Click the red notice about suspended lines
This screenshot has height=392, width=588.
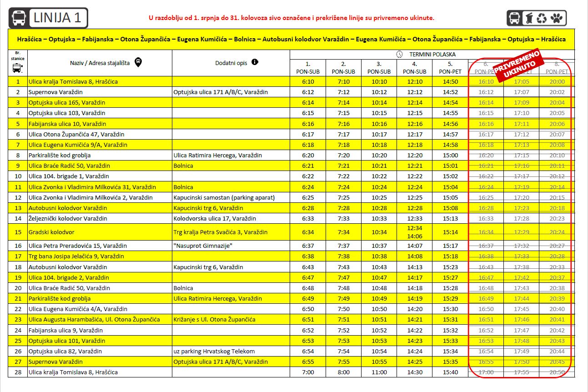(291, 18)
